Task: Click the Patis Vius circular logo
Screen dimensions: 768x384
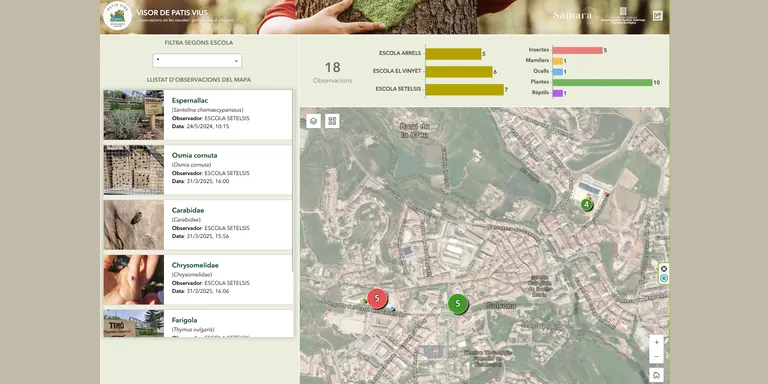Action: [118, 16]
